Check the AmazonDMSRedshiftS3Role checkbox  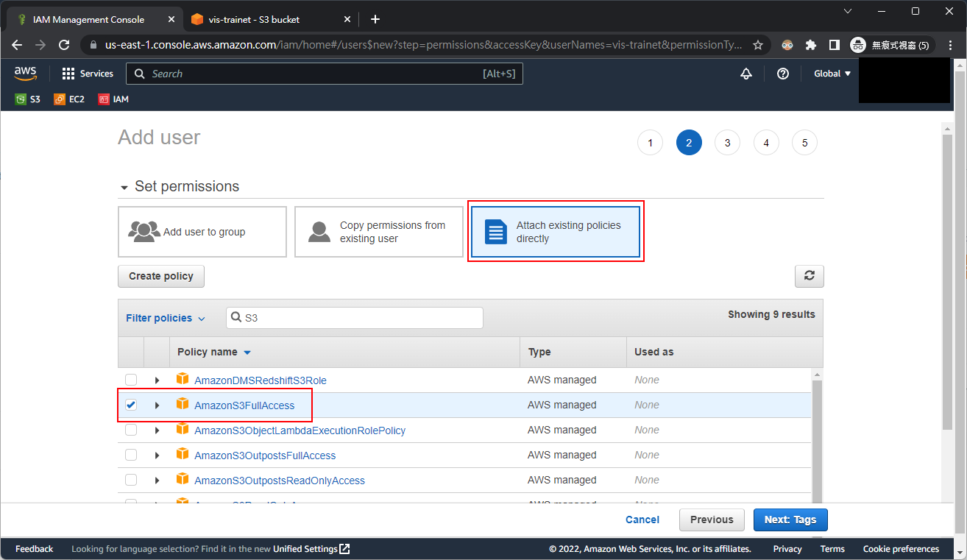click(x=130, y=380)
